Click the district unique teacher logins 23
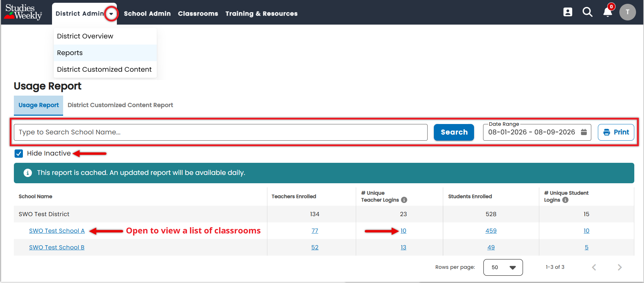Screen dimensions: 644x283 click(x=403, y=214)
